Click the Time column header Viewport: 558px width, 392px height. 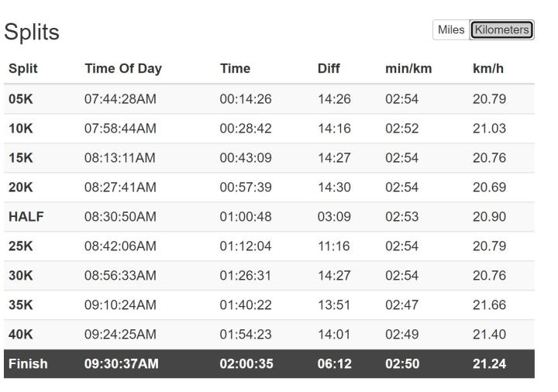coord(235,68)
